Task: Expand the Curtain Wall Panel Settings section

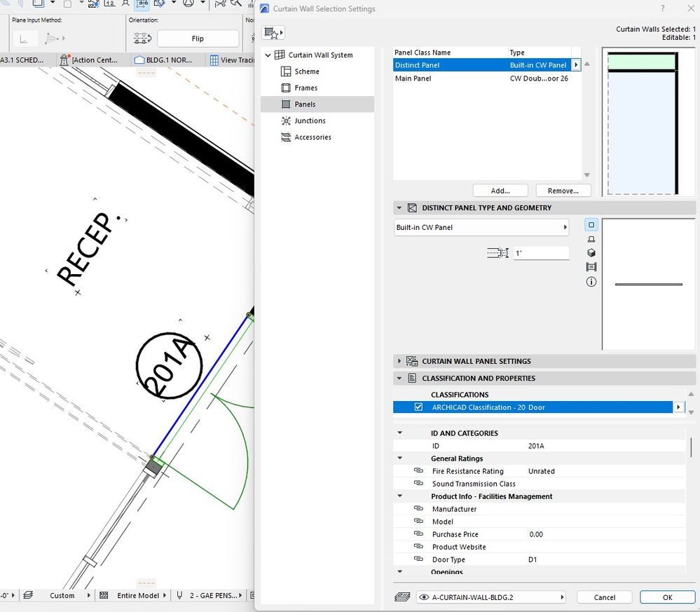Action: 399,361
